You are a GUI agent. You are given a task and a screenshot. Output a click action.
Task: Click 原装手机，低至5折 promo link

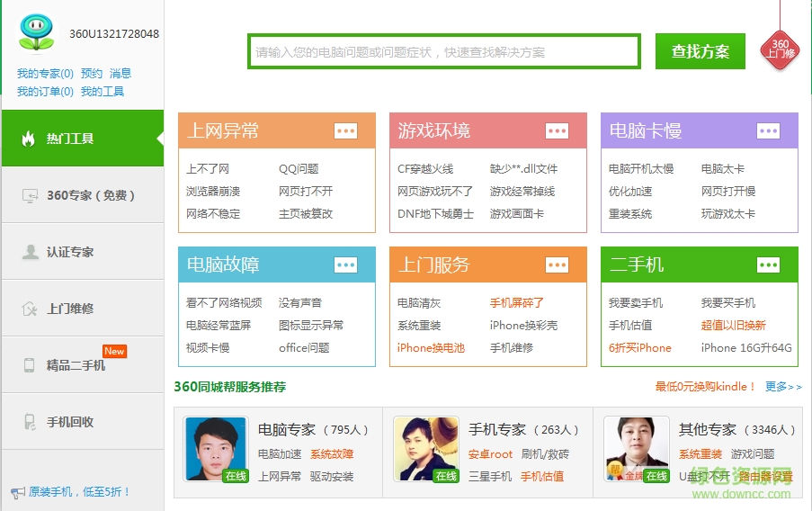pos(79,492)
